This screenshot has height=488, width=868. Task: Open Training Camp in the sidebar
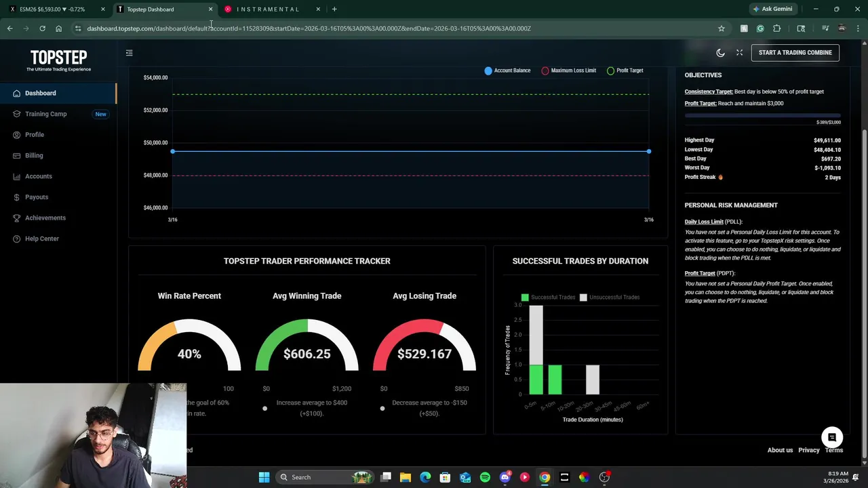click(x=58, y=114)
